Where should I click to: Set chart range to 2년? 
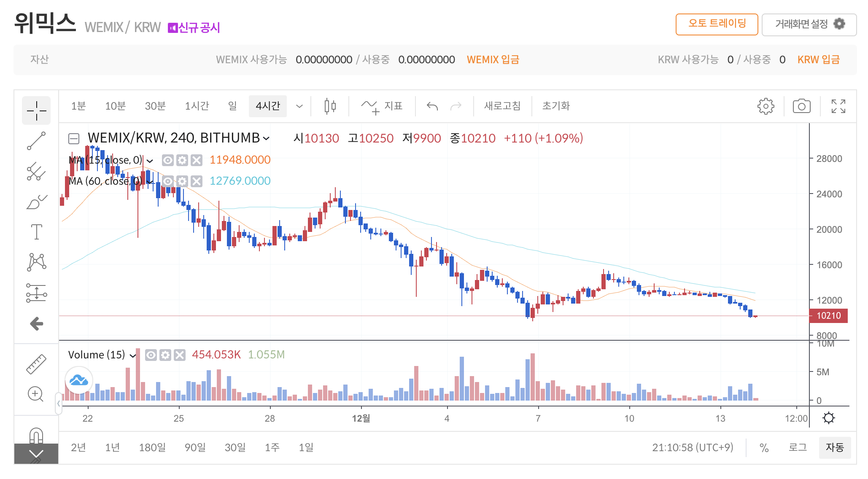[x=78, y=447]
